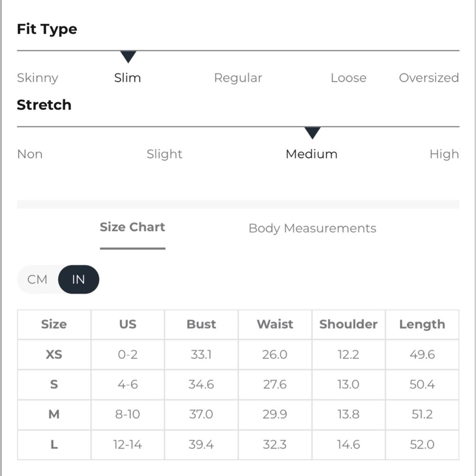Select the High stretch label
This screenshot has height=476, width=476.
pyautogui.click(x=444, y=154)
